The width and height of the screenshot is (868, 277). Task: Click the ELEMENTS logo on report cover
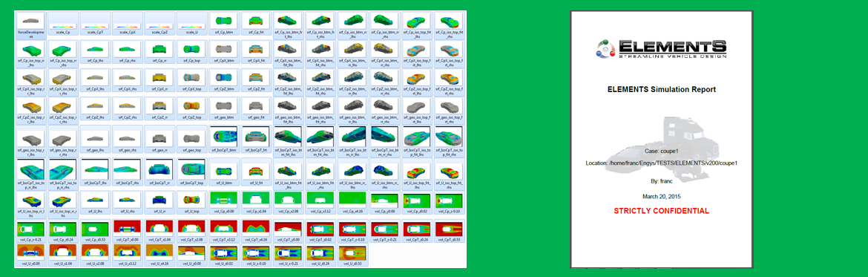[x=661, y=49]
